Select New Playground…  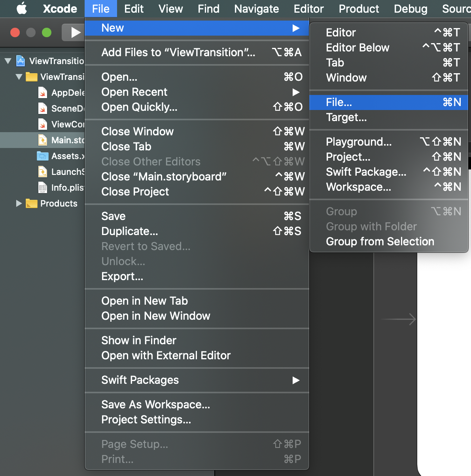tap(389, 142)
